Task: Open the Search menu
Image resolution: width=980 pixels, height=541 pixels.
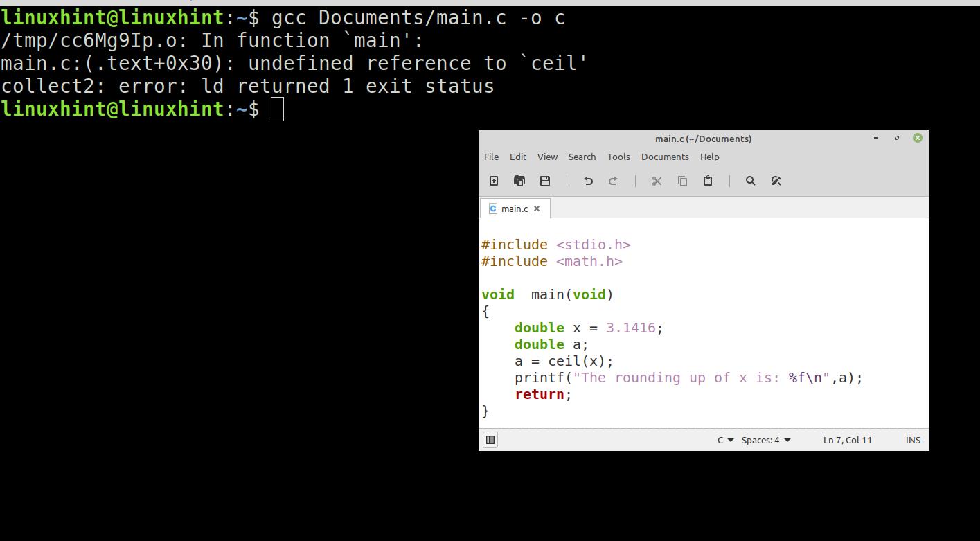Action: pos(582,157)
